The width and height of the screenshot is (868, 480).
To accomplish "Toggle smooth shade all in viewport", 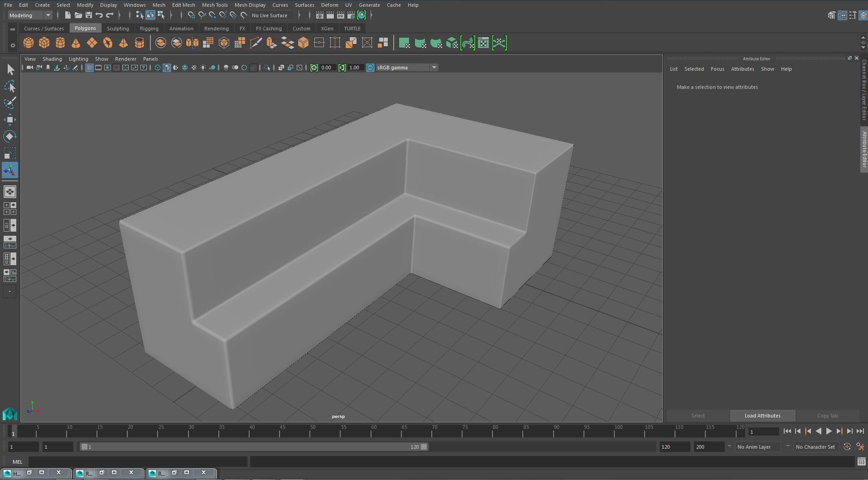I will (167, 68).
